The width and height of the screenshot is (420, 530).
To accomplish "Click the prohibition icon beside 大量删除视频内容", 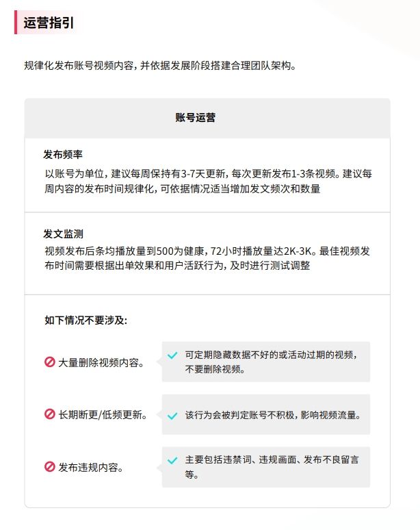I will (x=49, y=362).
